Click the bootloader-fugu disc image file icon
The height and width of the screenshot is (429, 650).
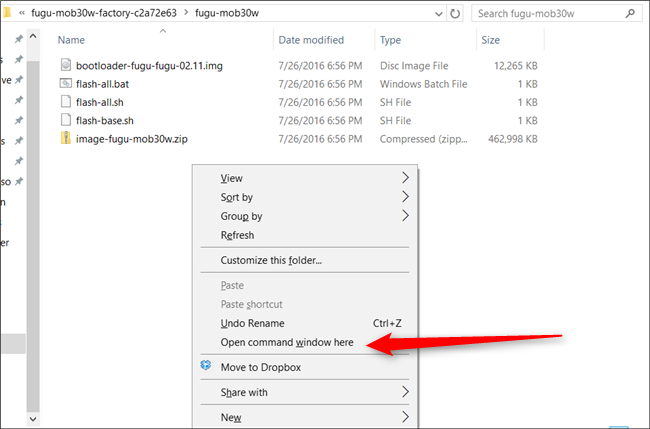[x=65, y=65]
